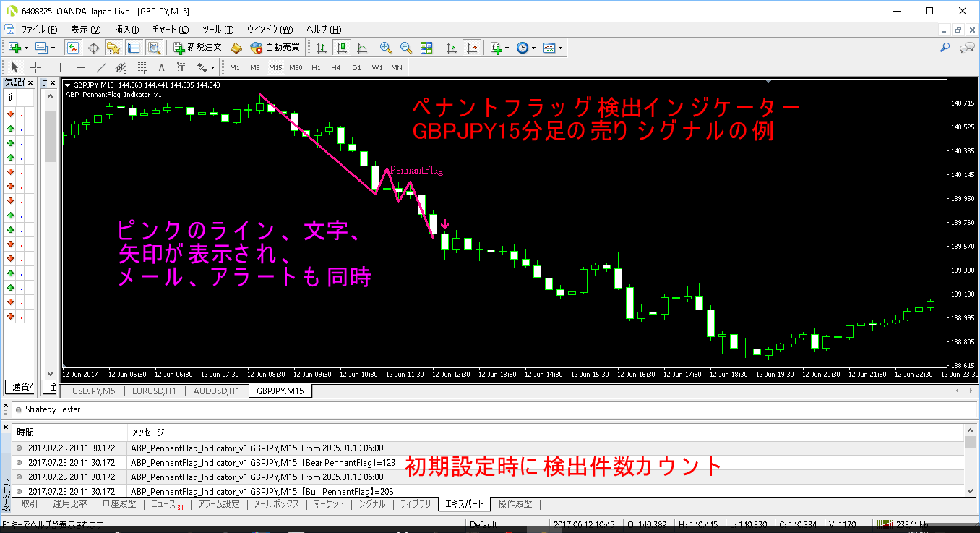980x533 pixels.
Task: Click the 新規注文 new order button
Action: pos(198,48)
